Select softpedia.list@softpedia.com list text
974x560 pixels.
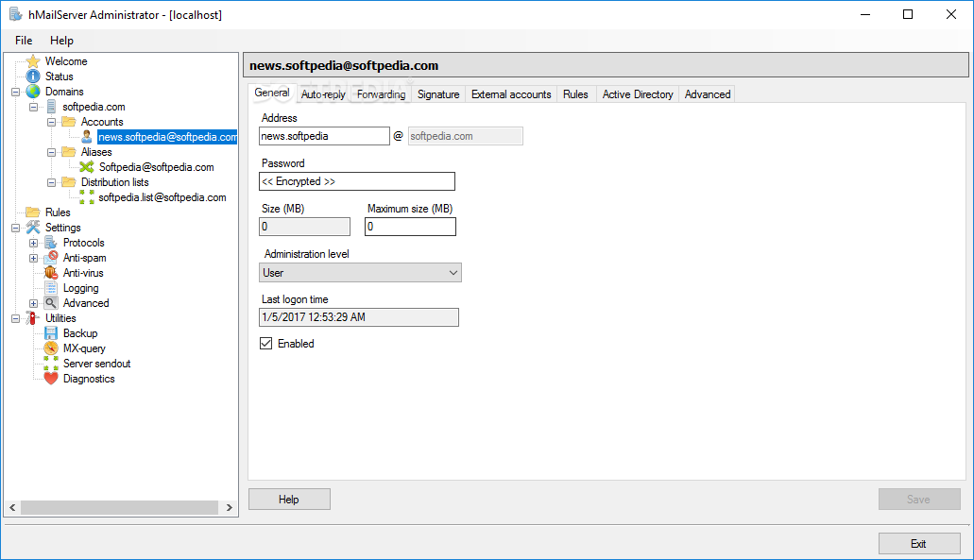point(162,197)
